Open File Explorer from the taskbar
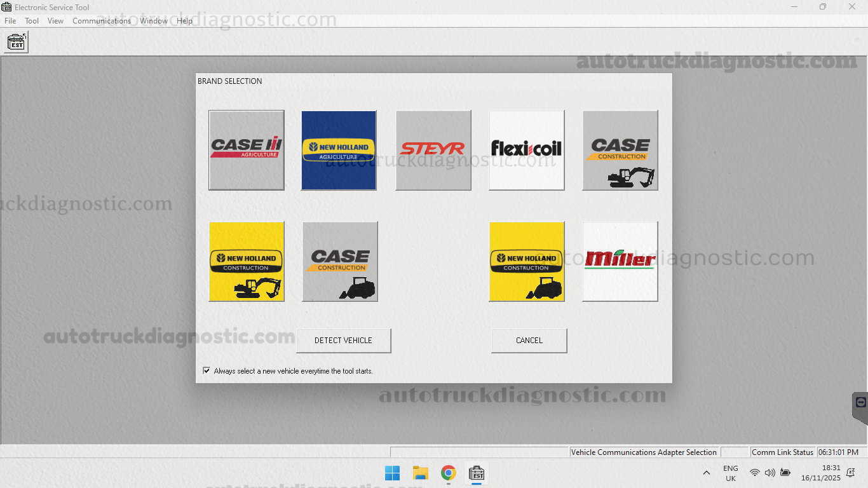 tap(420, 473)
